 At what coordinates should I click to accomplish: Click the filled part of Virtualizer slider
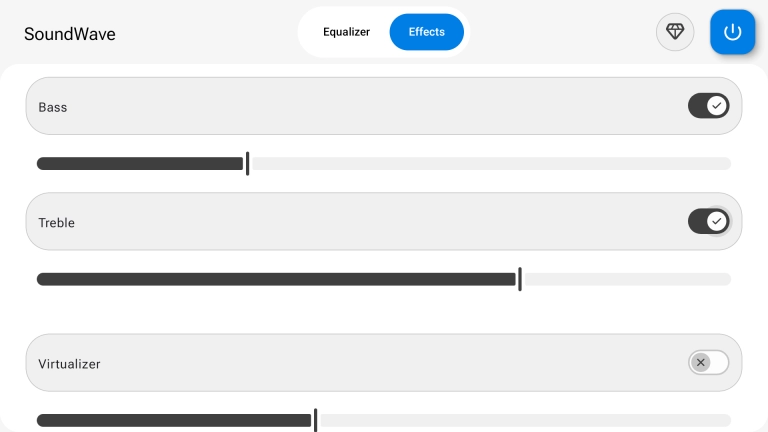tap(174, 421)
